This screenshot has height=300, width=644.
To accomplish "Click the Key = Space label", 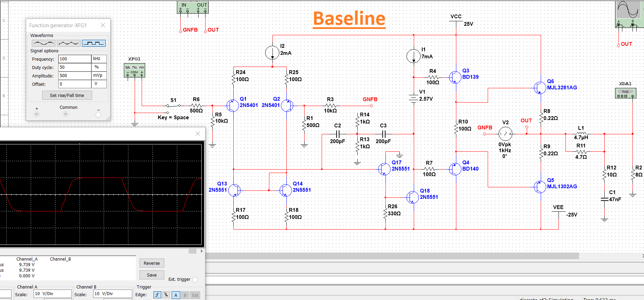I will 173,118.
